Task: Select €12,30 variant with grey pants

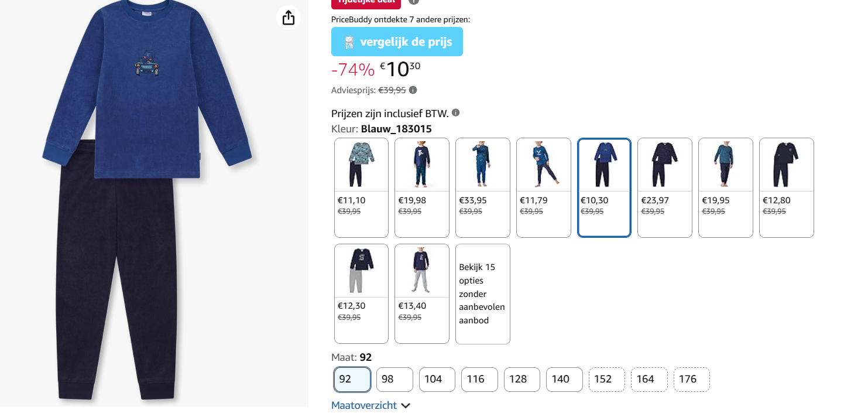Action: click(361, 293)
